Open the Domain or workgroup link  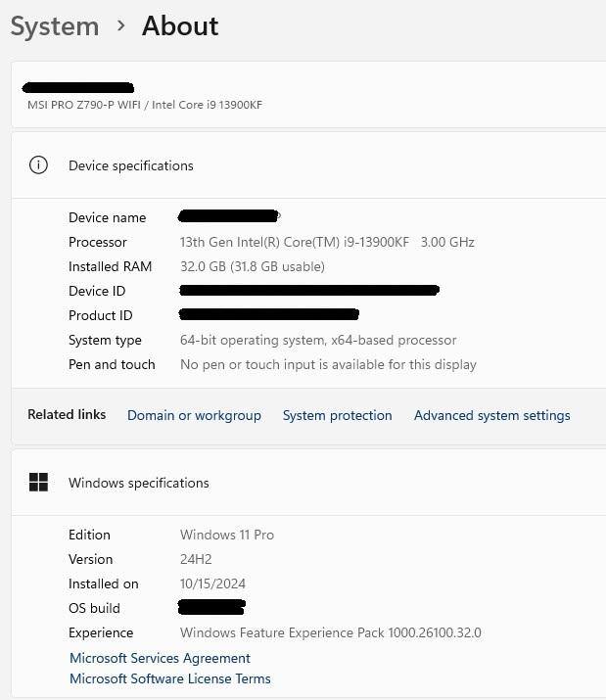pos(194,415)
